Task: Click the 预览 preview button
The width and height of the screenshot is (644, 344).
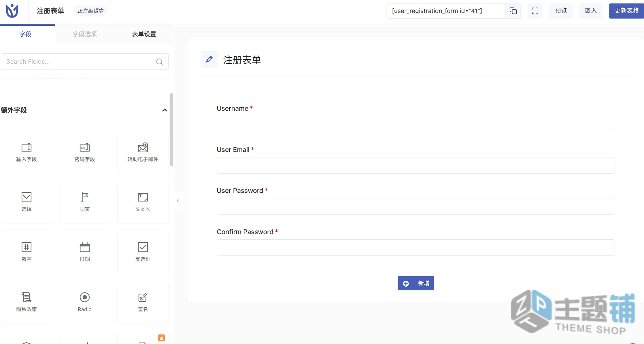Action: pyautogui.click(x=561, y=11)
